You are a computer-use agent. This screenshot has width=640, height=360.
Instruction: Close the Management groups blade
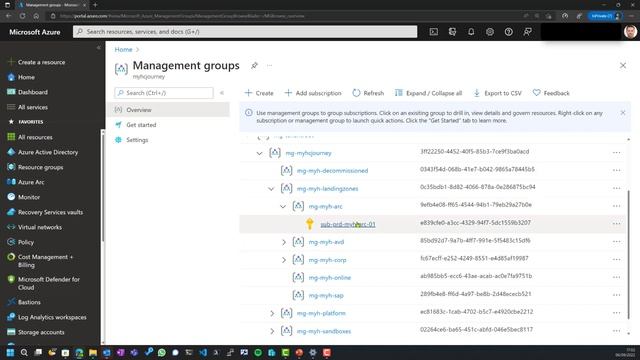coord(623,65)
